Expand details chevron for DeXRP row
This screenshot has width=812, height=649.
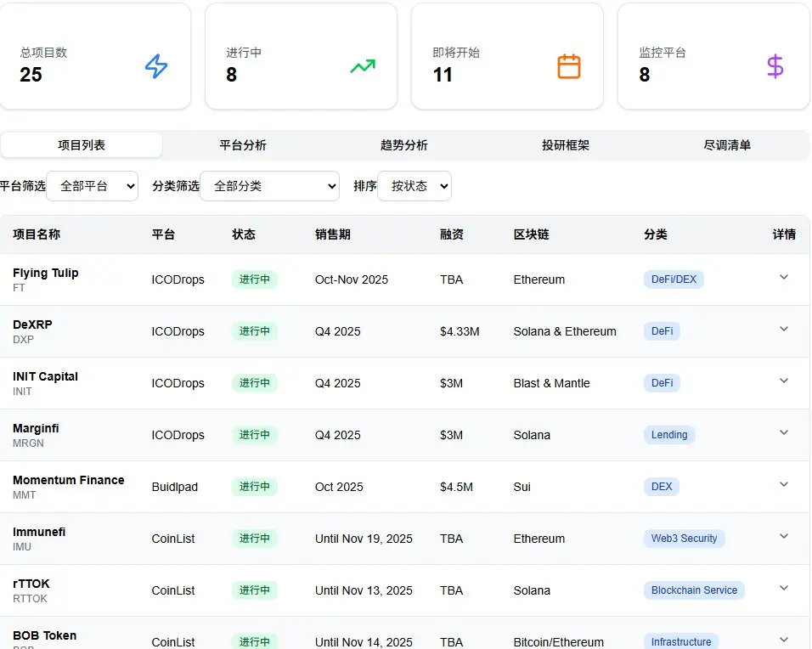[x=784, y=329]
